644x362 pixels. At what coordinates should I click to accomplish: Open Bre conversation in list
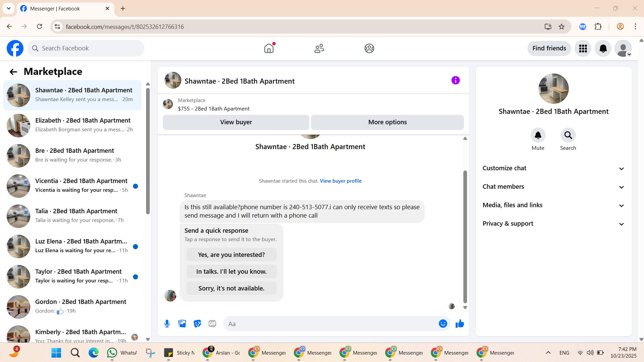point(73,156)
